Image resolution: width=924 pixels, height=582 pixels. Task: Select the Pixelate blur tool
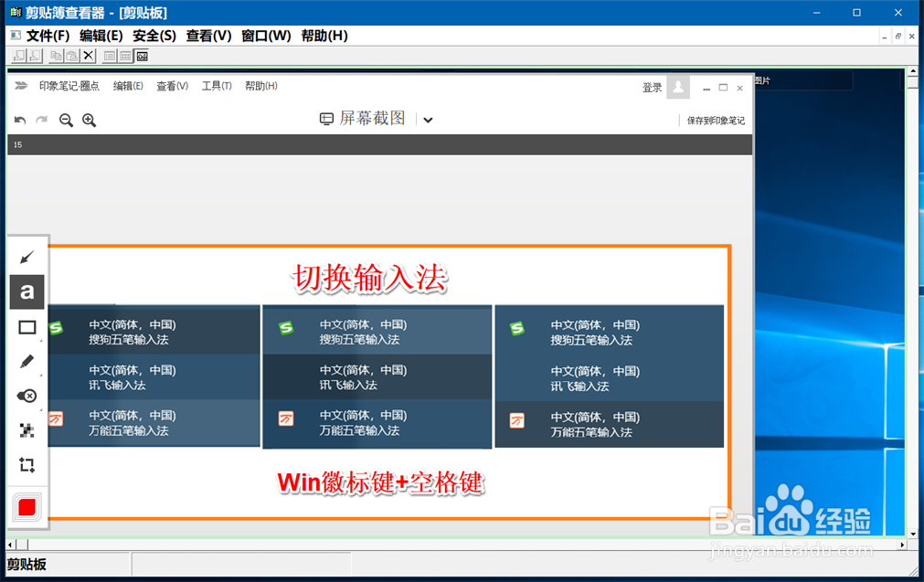coord(27,430)
